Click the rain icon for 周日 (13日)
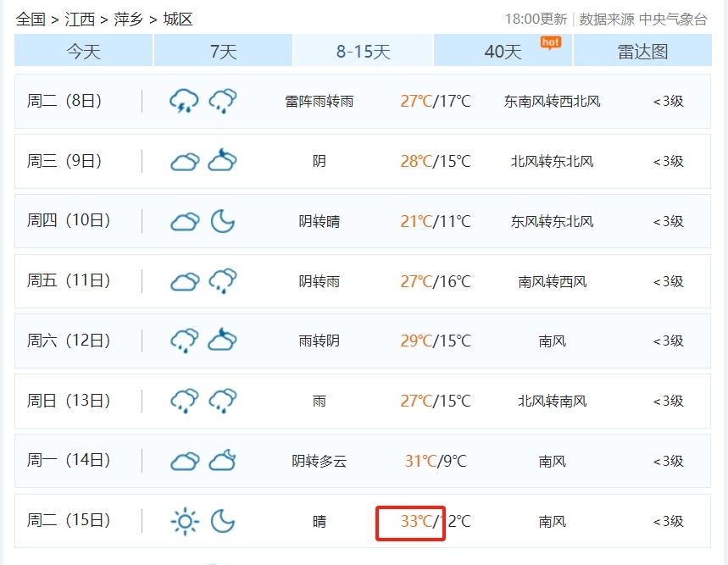The image size is (728, 565). (184, 401)
